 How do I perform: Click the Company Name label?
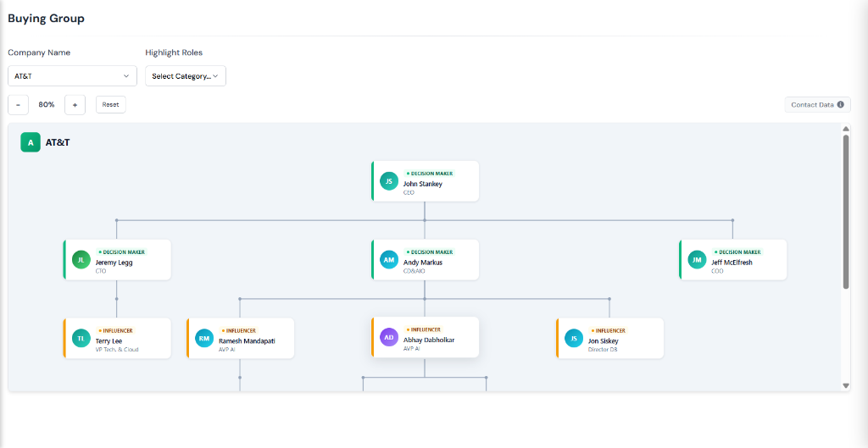click(39, 53)
